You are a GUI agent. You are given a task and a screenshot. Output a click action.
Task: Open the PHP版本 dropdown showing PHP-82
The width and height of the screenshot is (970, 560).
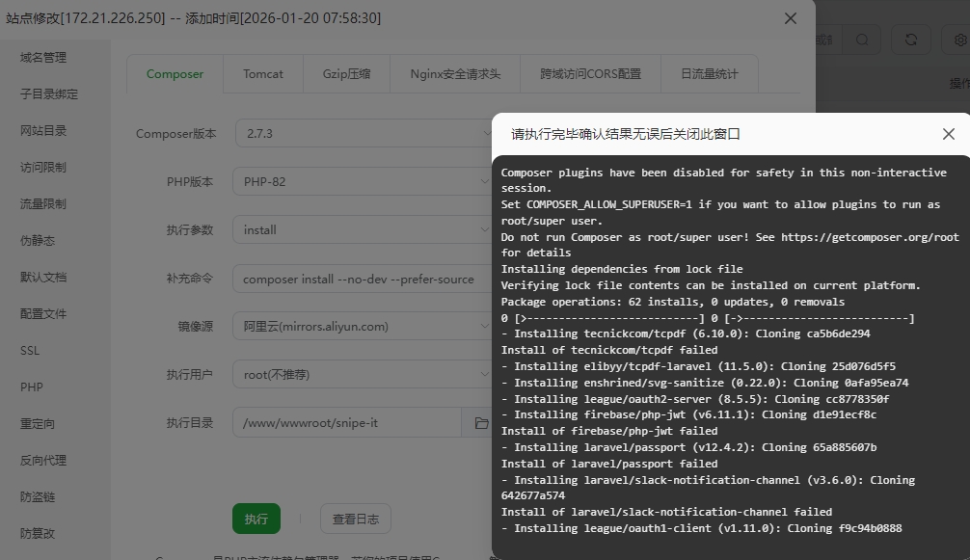[362, 181]
